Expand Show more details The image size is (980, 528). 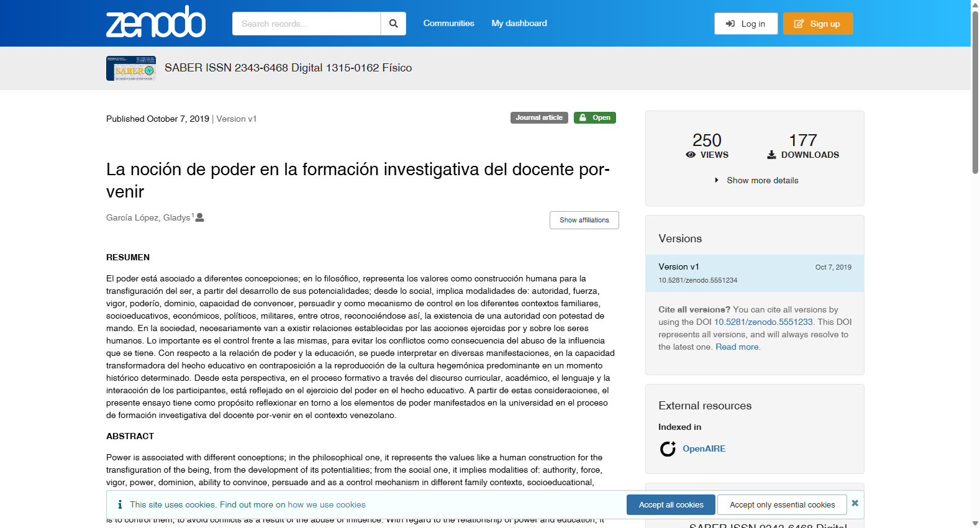[756, 180]
